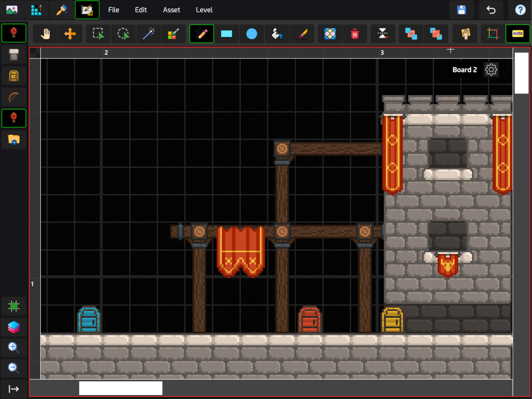532x399 pixels.
Task: Select the Pencil draw tool
Action: click(201, 34)
